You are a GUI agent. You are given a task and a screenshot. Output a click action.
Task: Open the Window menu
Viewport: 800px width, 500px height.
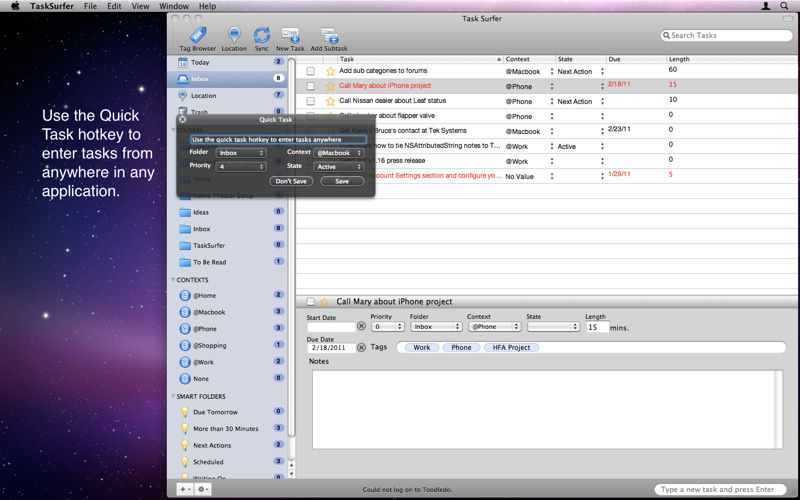pos(173,6)
